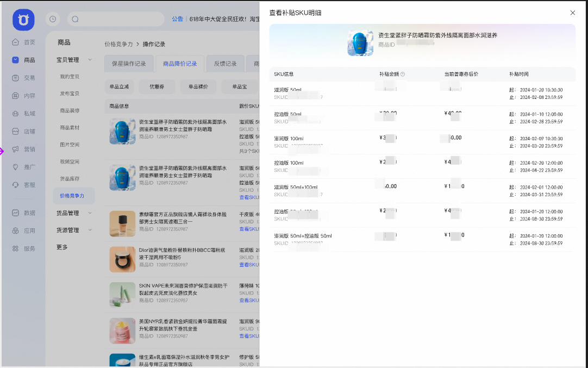Click the SKIN VAPE lip balm thumbnail

pyautogui.click(x=122, y=295)
